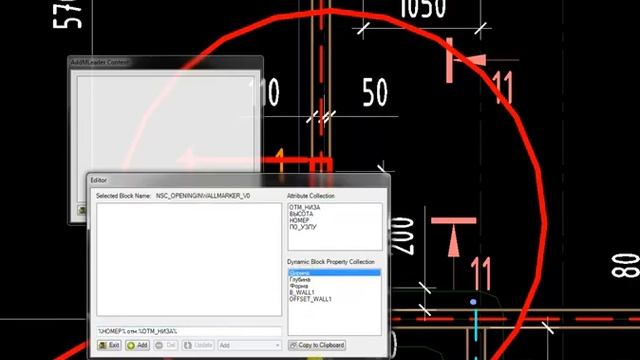Select Форма in Dynamic Block Property list
Image resolution: width=640 pixels, height=360 pixels.
coord(299,286)
